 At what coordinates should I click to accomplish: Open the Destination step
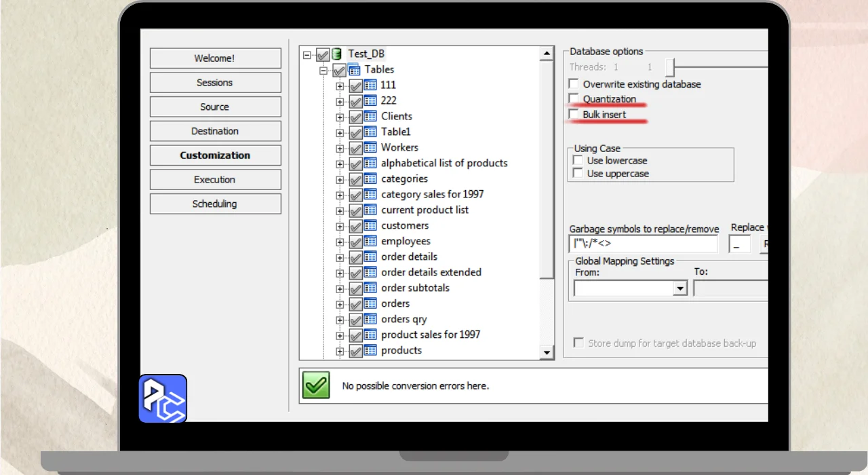click(x=215, y=131)
